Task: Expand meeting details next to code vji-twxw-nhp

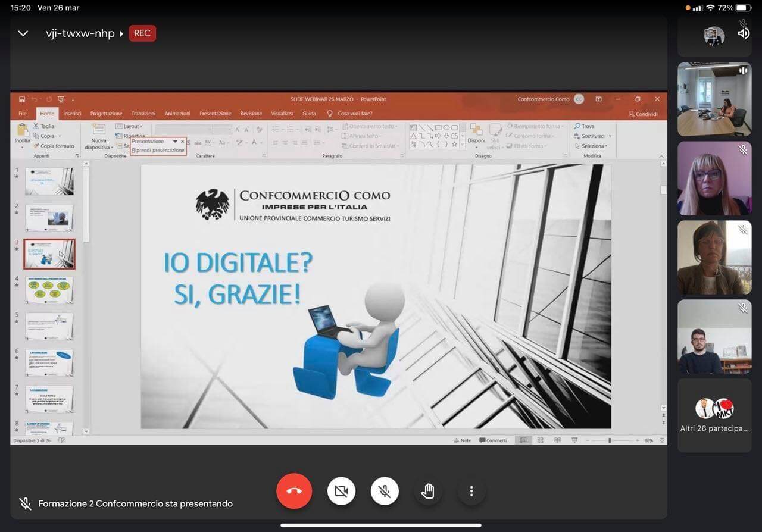Action: 121,34
